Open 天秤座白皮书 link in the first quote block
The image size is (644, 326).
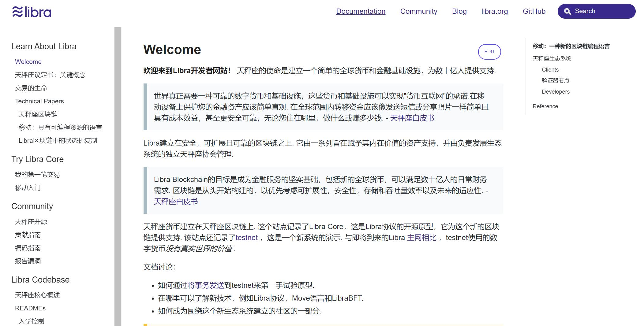412,118
